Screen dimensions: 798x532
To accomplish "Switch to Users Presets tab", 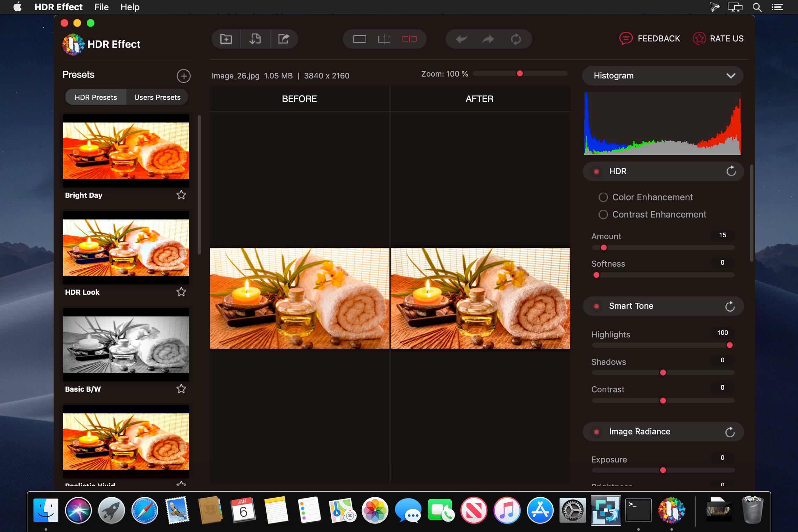I will [x=158, y=97].
